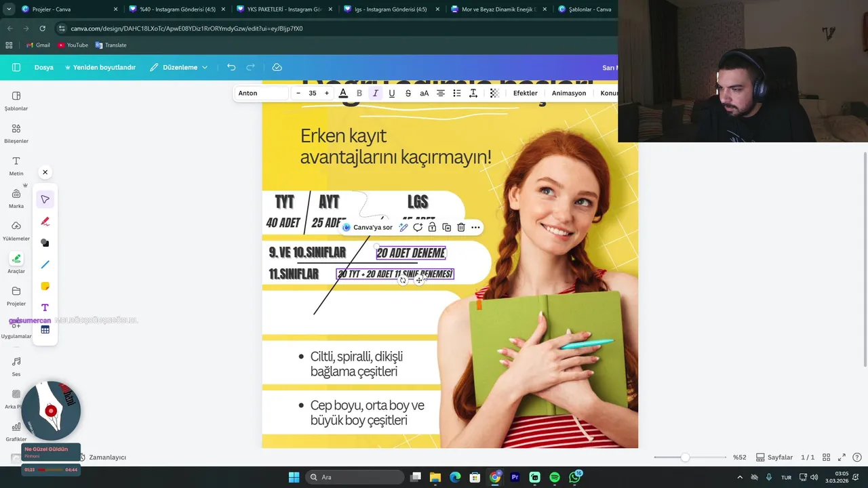Switch to the lgs Instagram Gönderisi tab
The image size is (868, 488).
392,9
